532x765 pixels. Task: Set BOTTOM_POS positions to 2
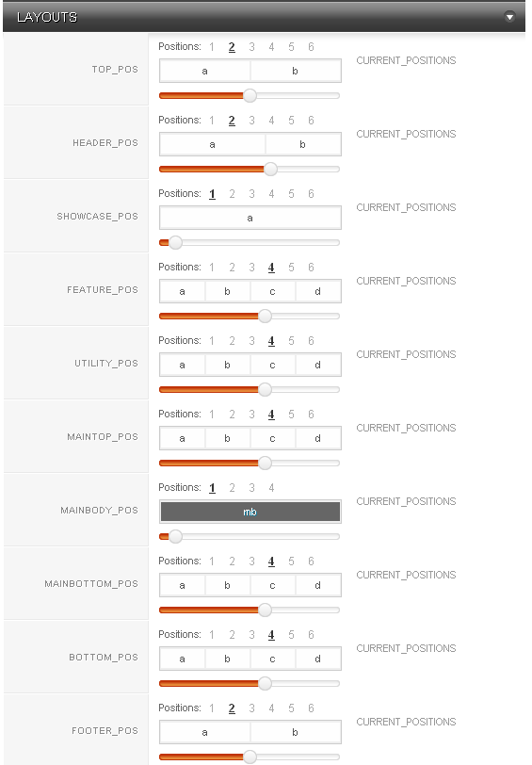coord(233,635)
